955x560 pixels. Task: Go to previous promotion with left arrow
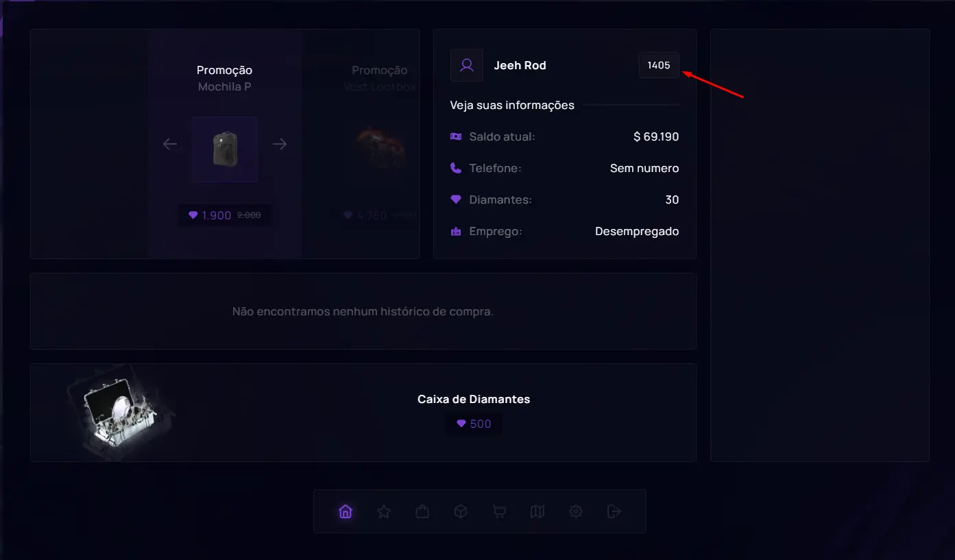tap(170, 144)
